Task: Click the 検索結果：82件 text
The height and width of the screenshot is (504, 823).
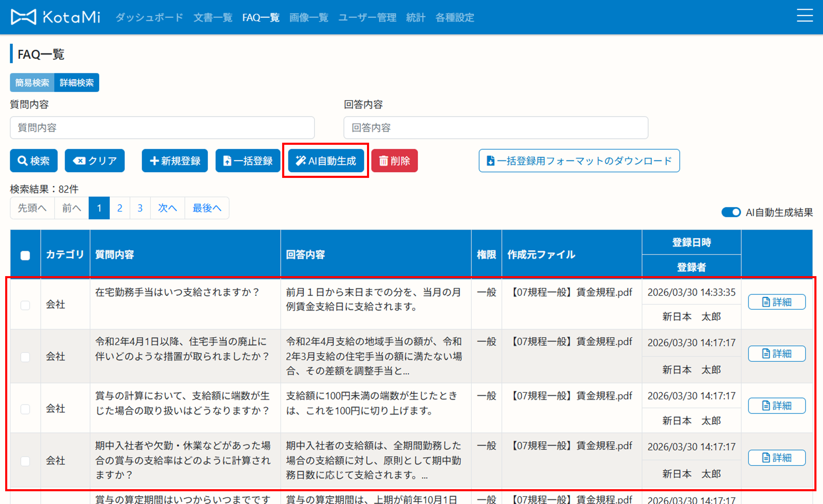Action: pyautogui.click(x=44, y=189)
